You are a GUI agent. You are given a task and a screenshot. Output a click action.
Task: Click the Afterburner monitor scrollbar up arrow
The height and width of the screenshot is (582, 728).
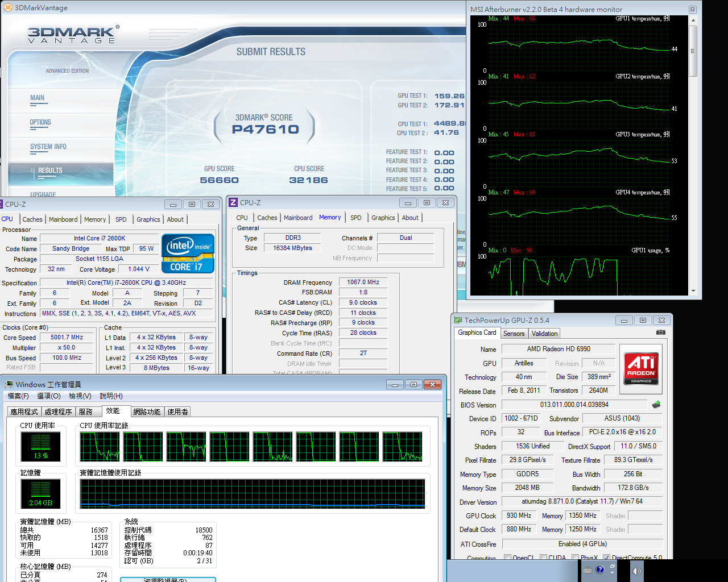click(693, 20)
